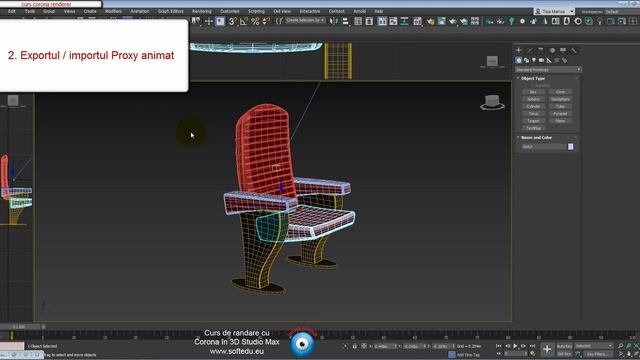
Task: Open the Motion tab in command panel
Action: click(552, 50)
